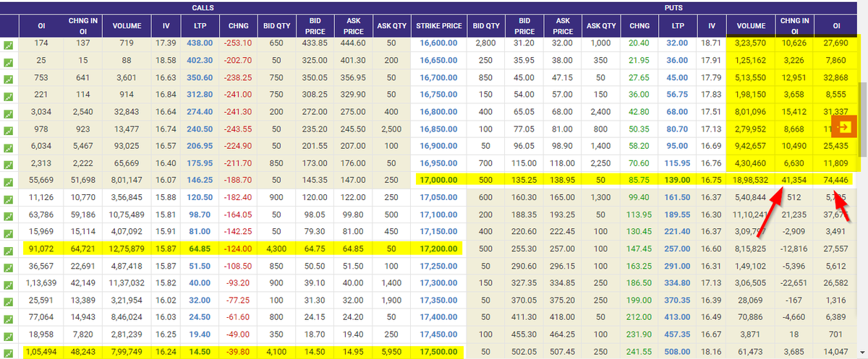Open the highlighted strike price 17,200.00

(438, 248)
